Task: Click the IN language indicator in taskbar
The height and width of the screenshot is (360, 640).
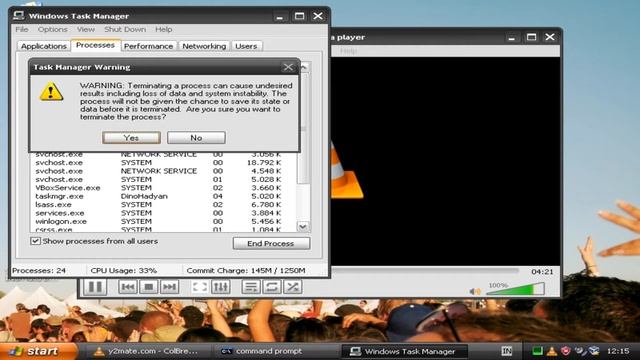Action: (507, 351)
